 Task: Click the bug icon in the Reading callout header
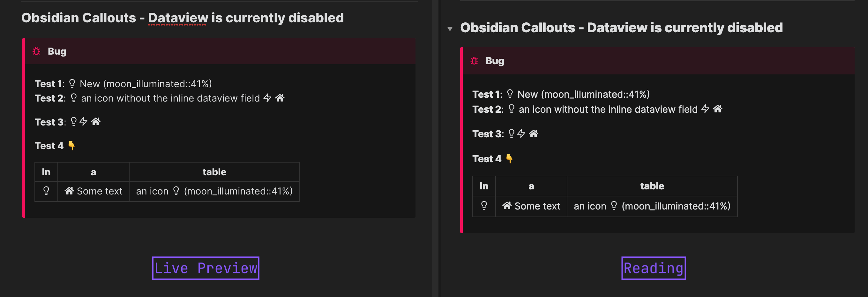pos(475,61)
